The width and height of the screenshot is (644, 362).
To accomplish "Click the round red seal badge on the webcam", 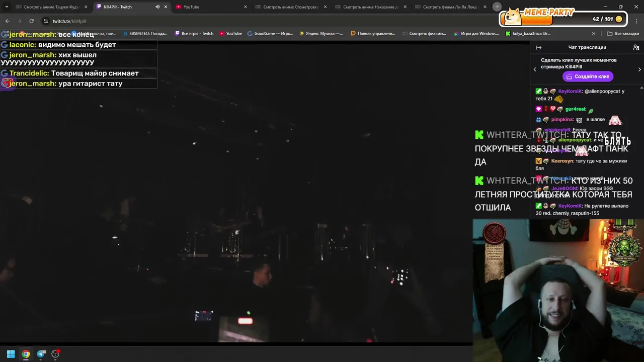I will [494, 233].
